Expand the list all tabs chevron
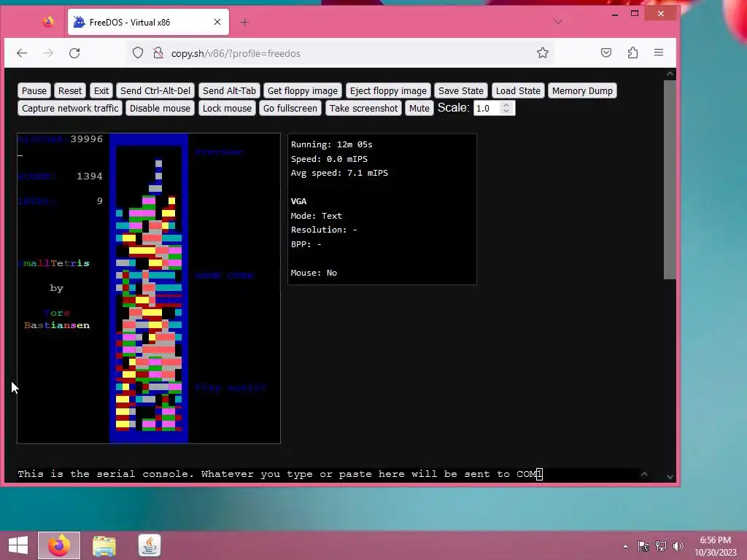 tap(558, 21)
